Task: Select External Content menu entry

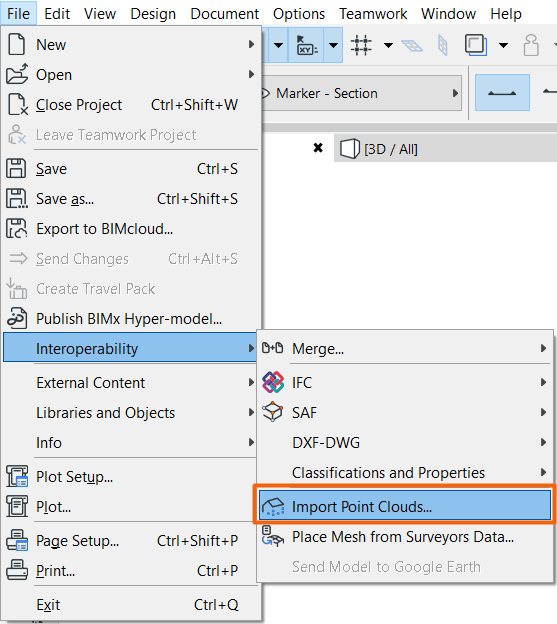Action: click(x=130, y=382)
